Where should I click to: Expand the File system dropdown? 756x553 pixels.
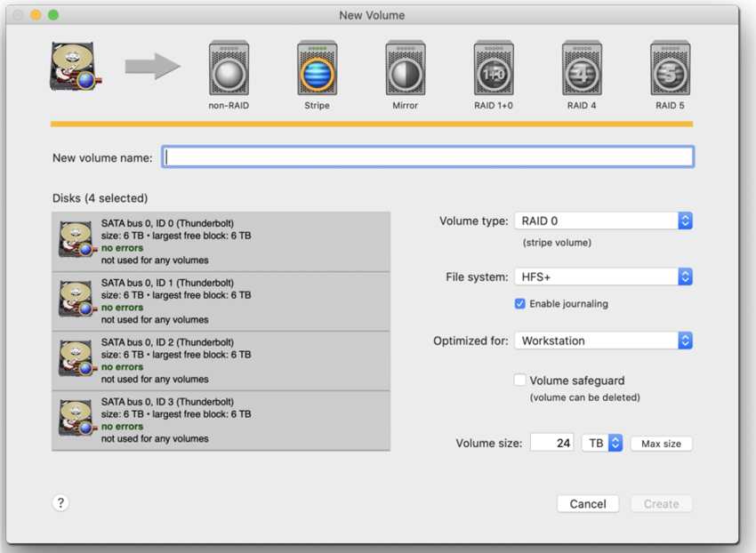click(x=603, y=277)
